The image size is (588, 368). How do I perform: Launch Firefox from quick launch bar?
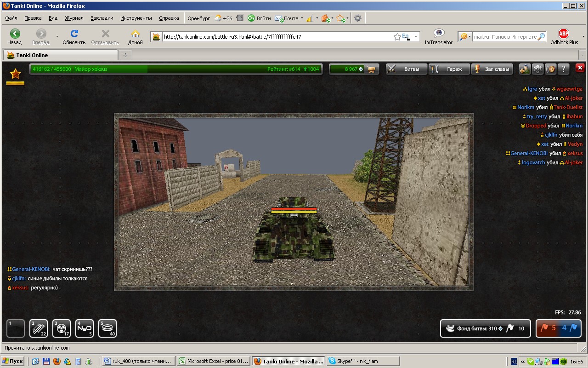[x=57, y=361]
